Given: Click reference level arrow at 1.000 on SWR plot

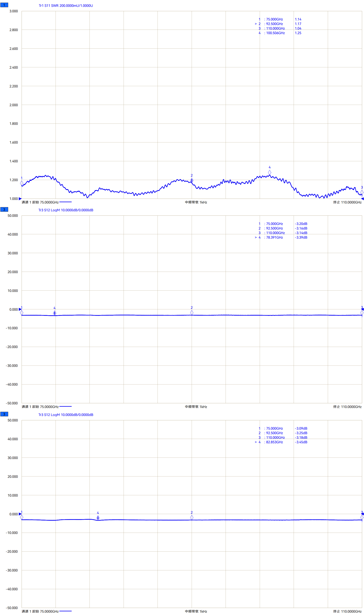Looking at the screenshot, I should pos(20,199).
